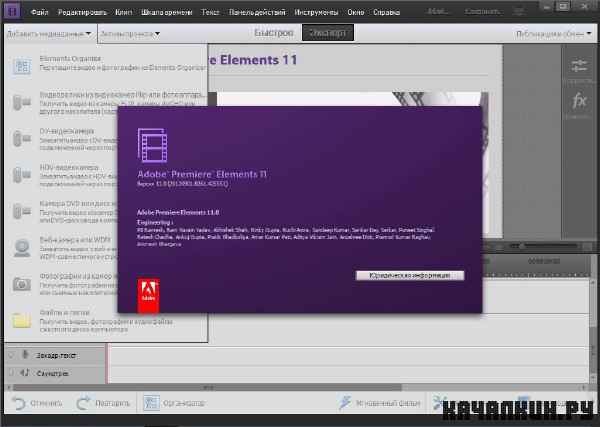Select the HDV-видеокамера text entry
Viewport: 600px width, 427px height.
[69, 168]
